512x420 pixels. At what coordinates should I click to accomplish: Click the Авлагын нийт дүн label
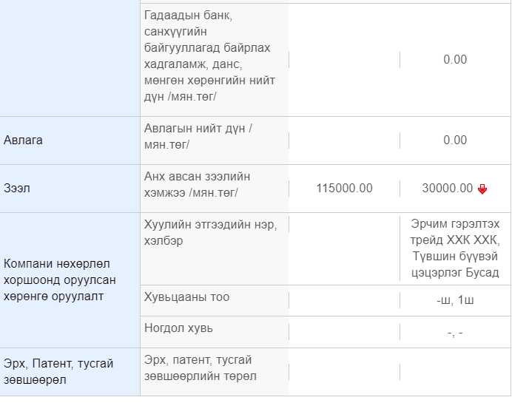pyautogui.click(x=198, y=137)
